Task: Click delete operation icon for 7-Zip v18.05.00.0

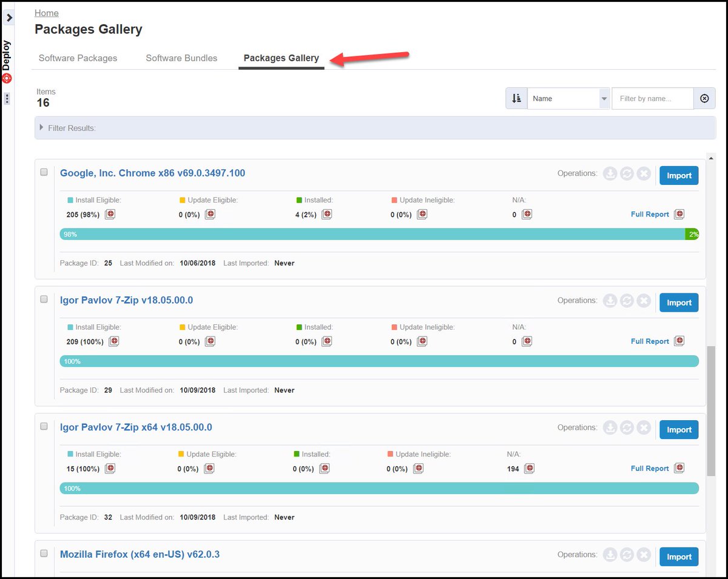Action: tap(644, 301)
